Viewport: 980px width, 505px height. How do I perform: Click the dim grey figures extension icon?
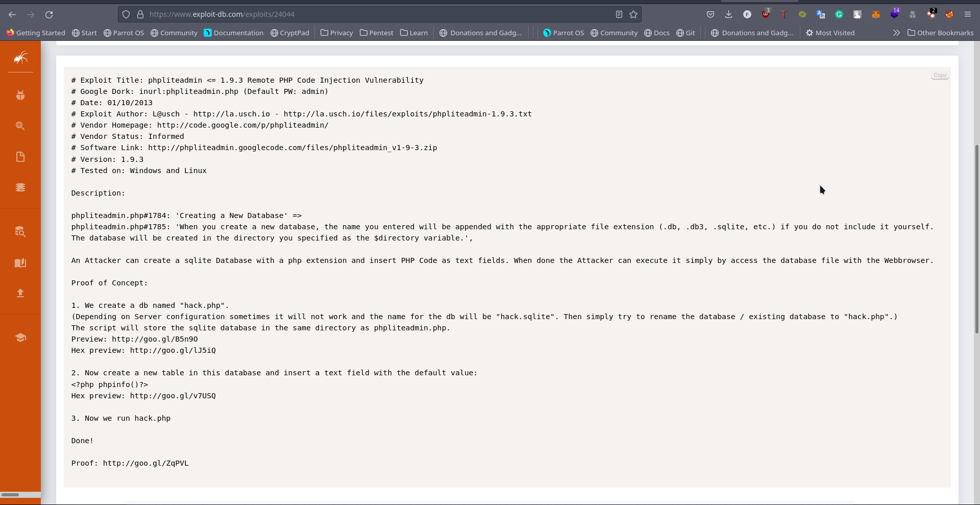click(913, 14)
